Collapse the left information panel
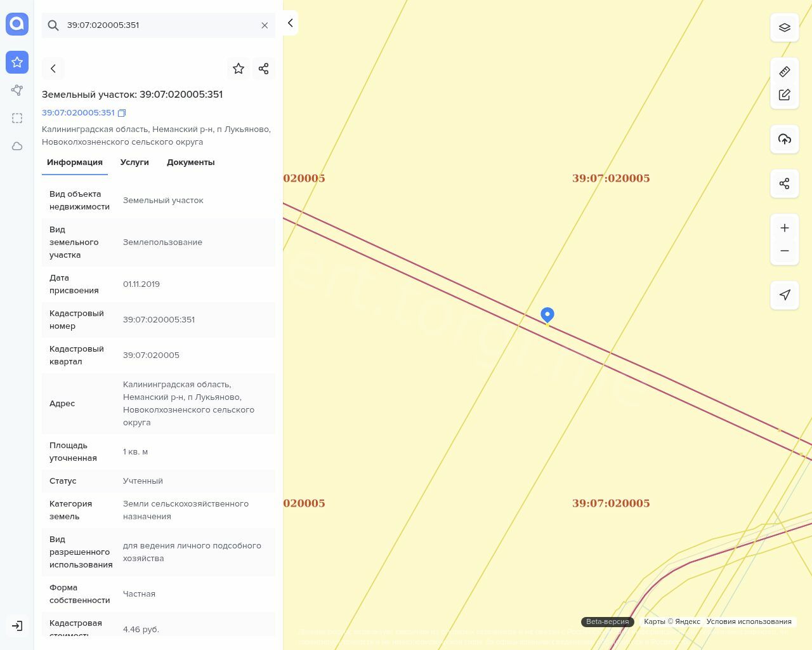This screenshot has height=650, width=812. (290, 23)
